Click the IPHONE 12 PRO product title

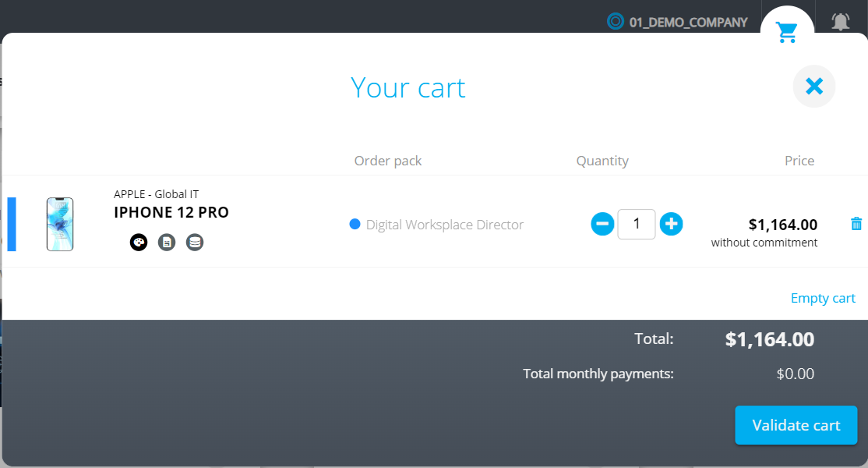coord(171,212)
